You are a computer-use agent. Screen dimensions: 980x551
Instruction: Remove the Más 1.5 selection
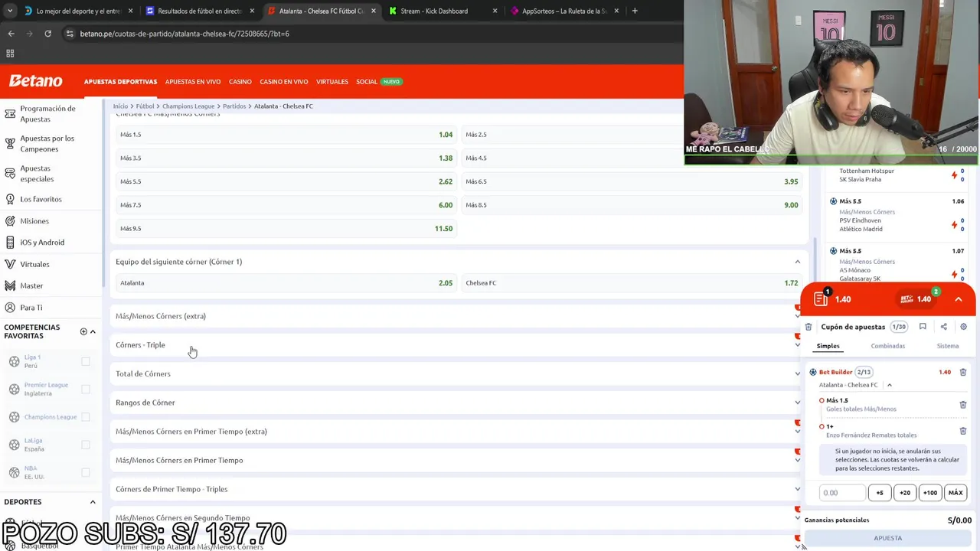(963, 405)
